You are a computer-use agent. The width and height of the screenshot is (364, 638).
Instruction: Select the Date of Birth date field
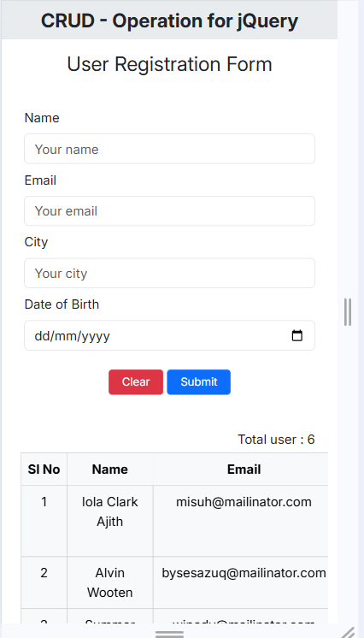click(169, 336)
